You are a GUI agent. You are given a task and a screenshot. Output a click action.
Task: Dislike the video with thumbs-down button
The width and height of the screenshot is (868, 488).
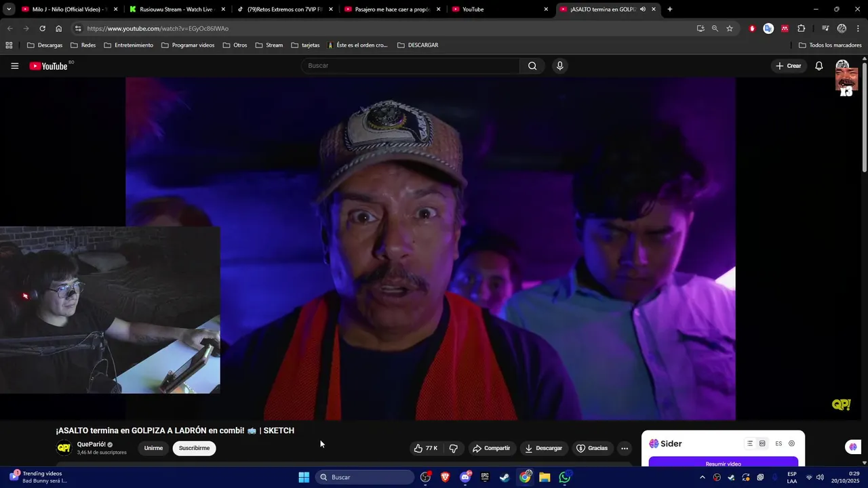click(453, 448)
